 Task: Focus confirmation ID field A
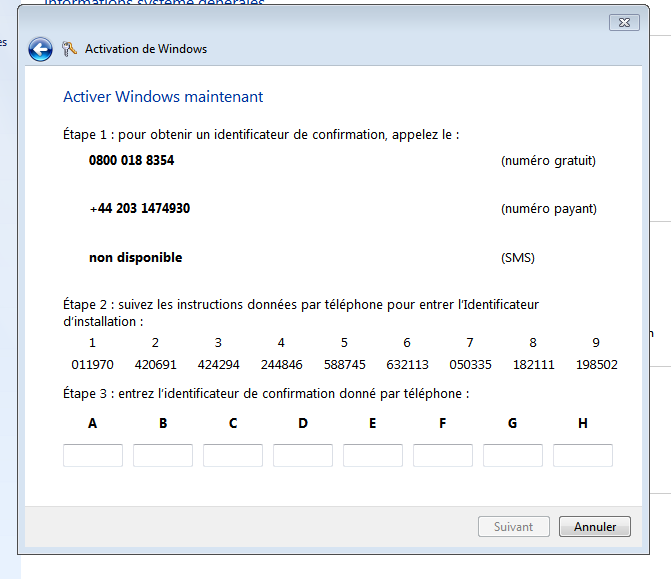(93, 455)
